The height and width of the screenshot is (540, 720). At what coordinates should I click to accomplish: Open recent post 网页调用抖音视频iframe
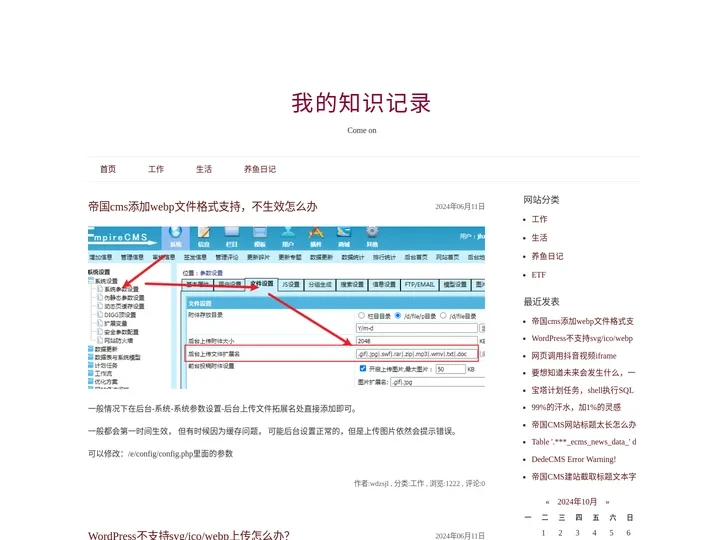(x=574, y=356)
